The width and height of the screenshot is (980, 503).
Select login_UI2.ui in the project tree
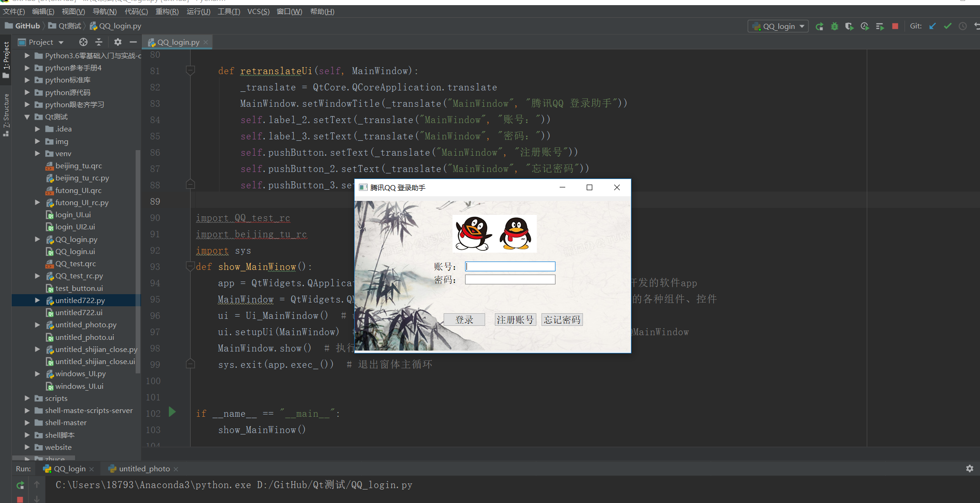[76, 227]
